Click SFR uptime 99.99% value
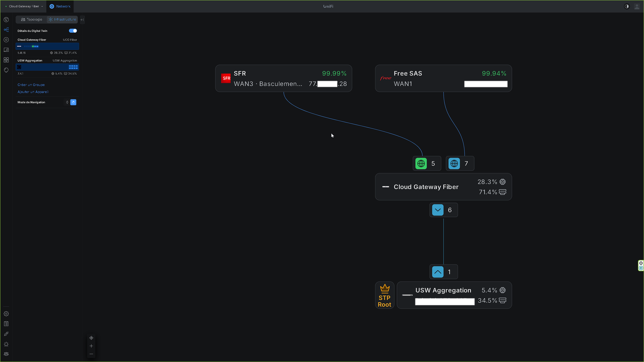644x362 pixels. [x=335, y=73]
